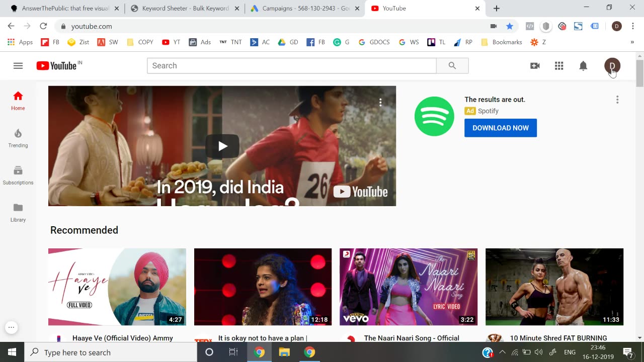This screenshot has height=362, width=644.
Task: Open Trending in the sidebar
Action: (18, 138)
